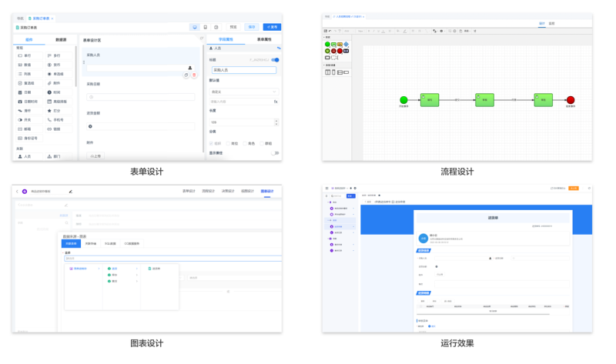Click the fx formula icon in default value
Viewport: 616px width, 364px height.
point(276,102)
